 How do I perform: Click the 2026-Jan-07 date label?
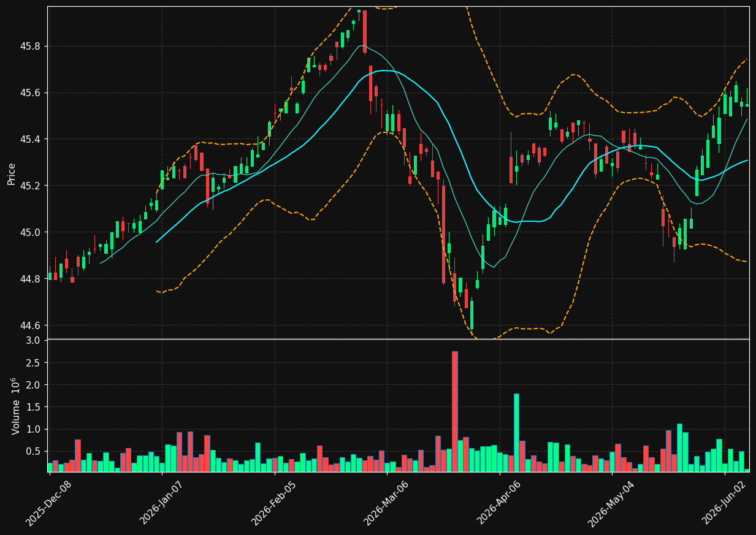pyautogui.click(x=161, y=503)
